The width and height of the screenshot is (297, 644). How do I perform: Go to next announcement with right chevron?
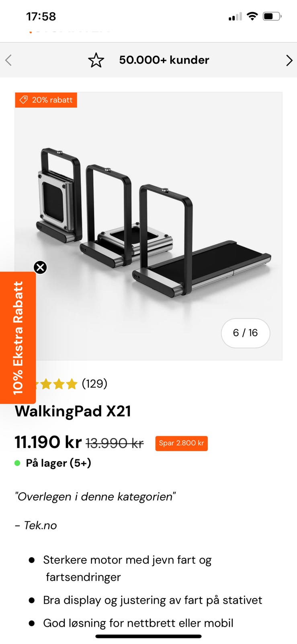coord(289,60)
